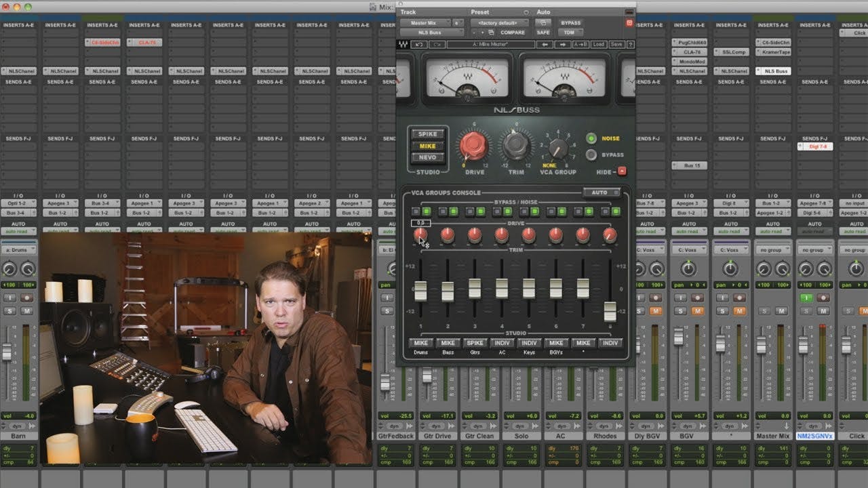
Task: Toggle VCA group 1 bypass button
Action: [x=416, y=211]
